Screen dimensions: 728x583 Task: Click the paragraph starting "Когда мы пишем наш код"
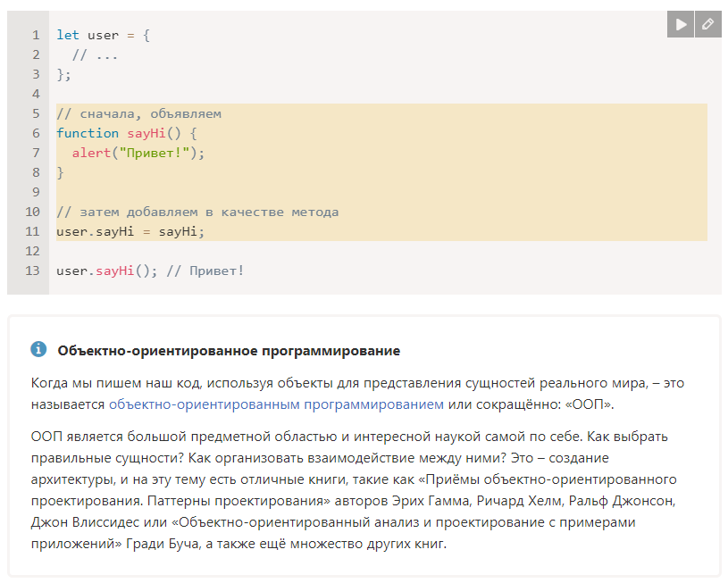click(357, 394)
